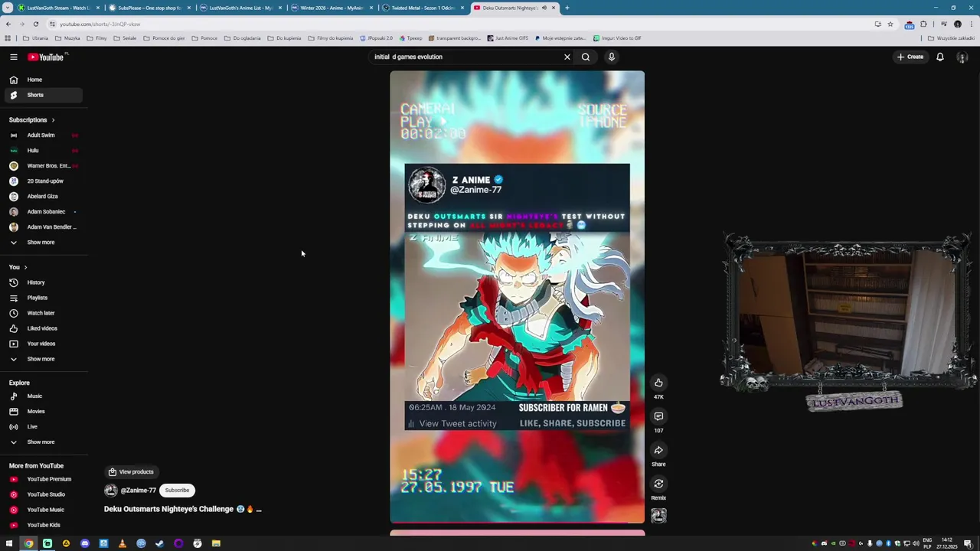Switch to Twisted Metal tab
The height and width of the screenshot is (551, 980).
[x=422, y=8]
